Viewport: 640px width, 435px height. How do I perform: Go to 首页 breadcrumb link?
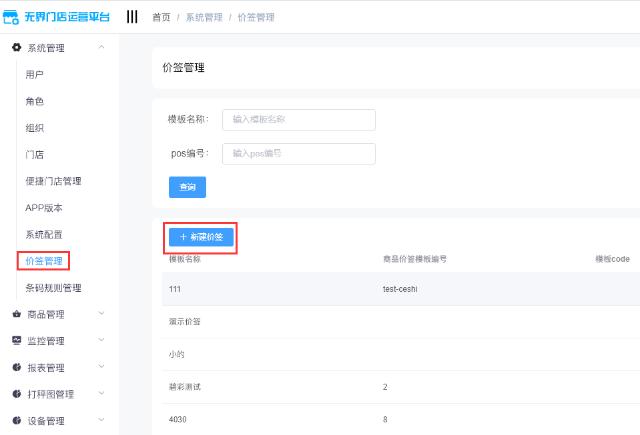pos(161,17)
